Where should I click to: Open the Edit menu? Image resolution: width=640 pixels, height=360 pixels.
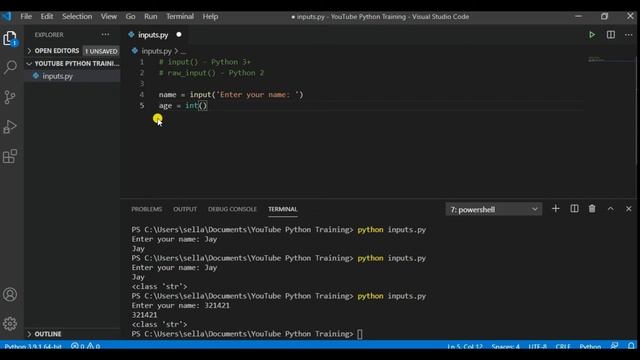pyautogui.click(x=47, y=16)
